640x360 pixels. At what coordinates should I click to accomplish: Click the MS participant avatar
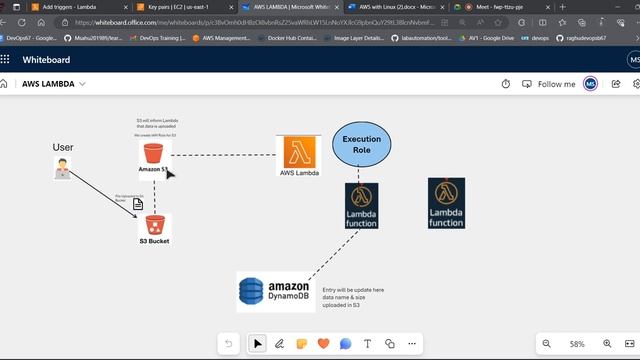pos(590,84)
